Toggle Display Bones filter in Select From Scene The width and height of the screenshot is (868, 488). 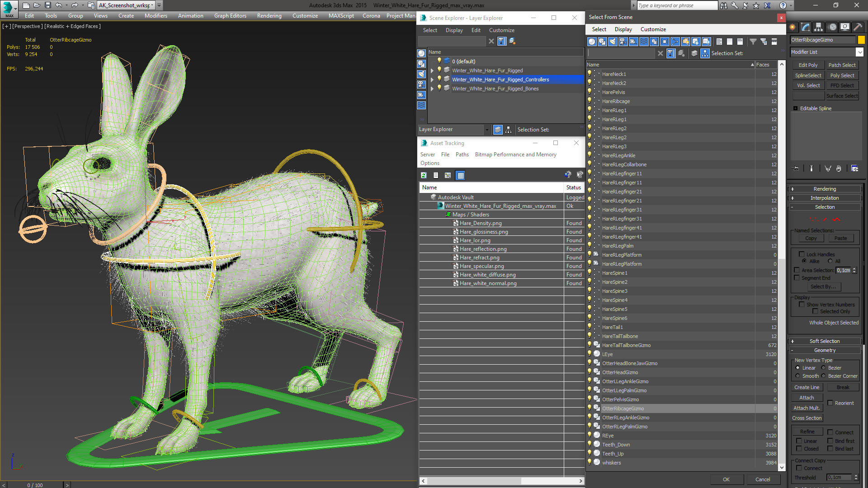click(675, 42)
